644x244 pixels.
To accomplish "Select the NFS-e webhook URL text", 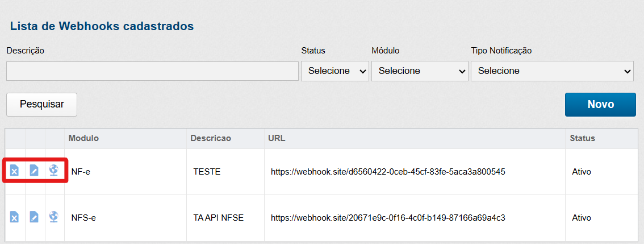I will (388, 217).
